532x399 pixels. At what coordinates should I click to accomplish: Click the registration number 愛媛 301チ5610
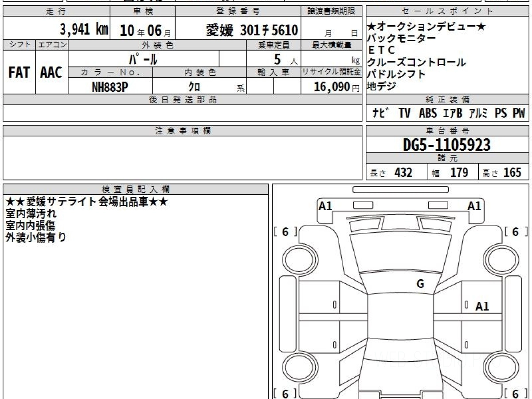tap(252, 30)
